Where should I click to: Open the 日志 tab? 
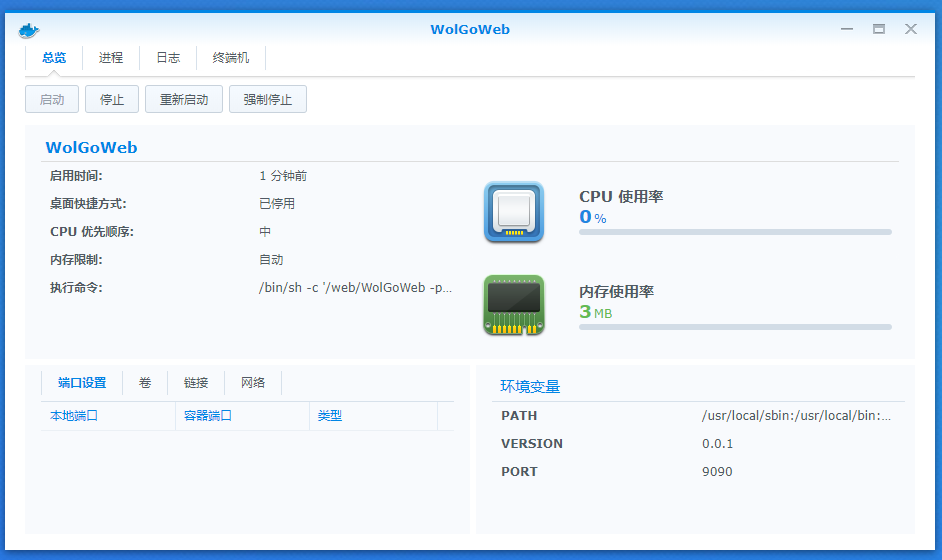click(168, 58)
